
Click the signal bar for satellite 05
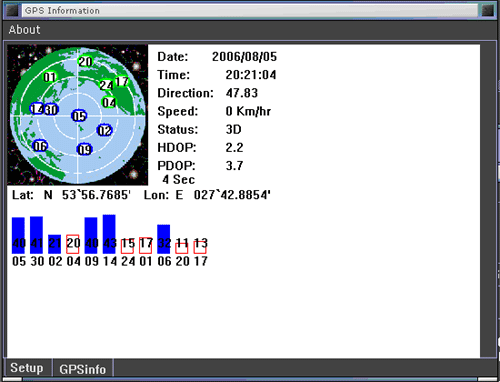[18, 235]
